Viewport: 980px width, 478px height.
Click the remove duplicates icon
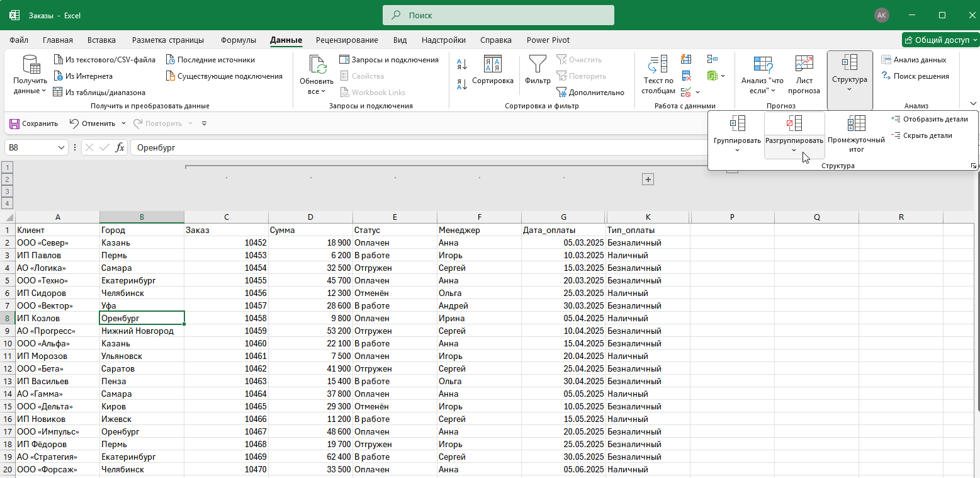687,76
